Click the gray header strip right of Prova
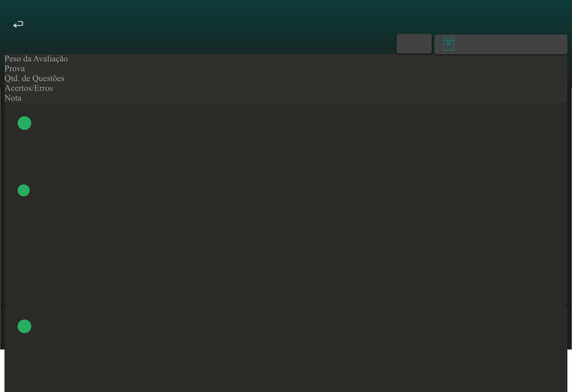 click(296, 69)
